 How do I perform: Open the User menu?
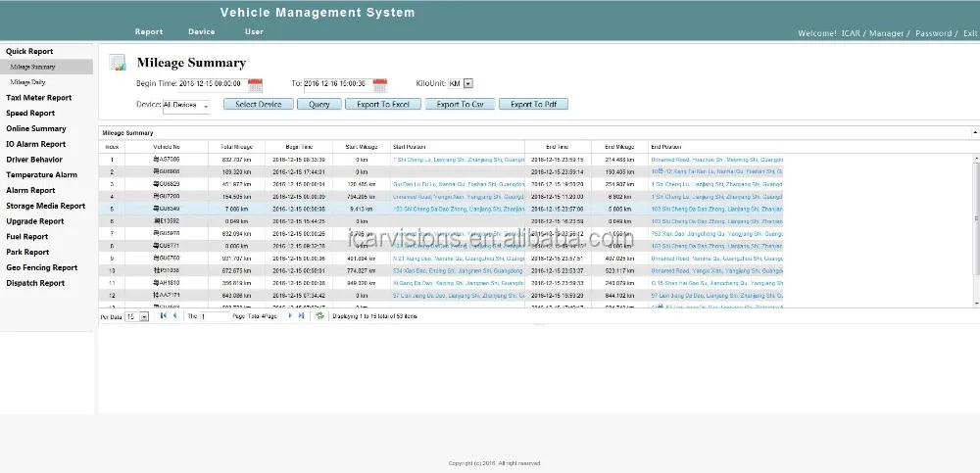coord(254,32)
